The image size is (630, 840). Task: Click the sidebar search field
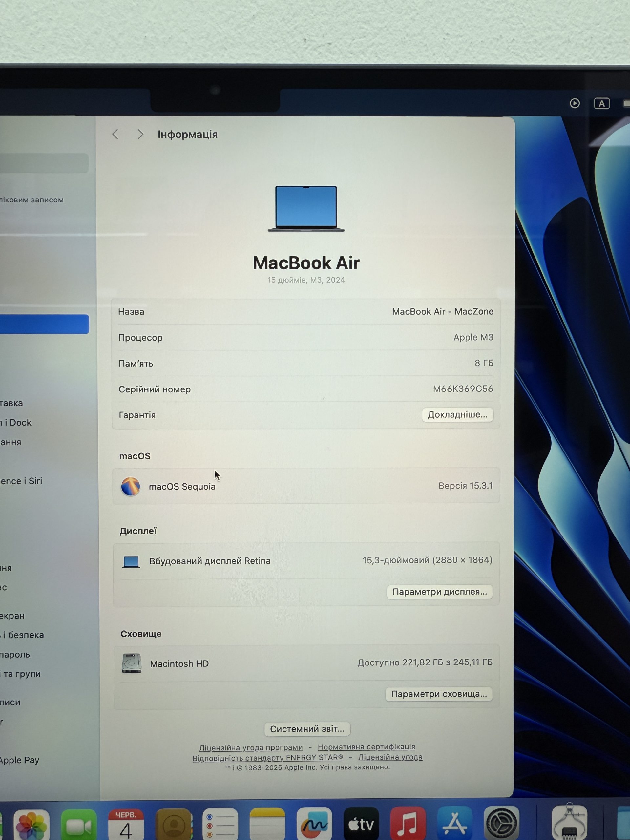point(44,163)
